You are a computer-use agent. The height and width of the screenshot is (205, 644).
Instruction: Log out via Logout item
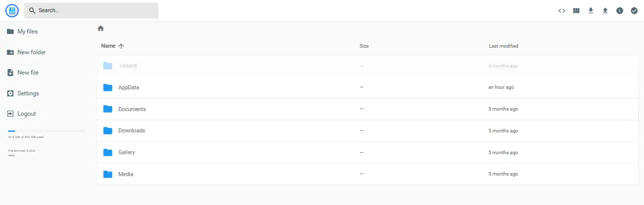[26, 114]
